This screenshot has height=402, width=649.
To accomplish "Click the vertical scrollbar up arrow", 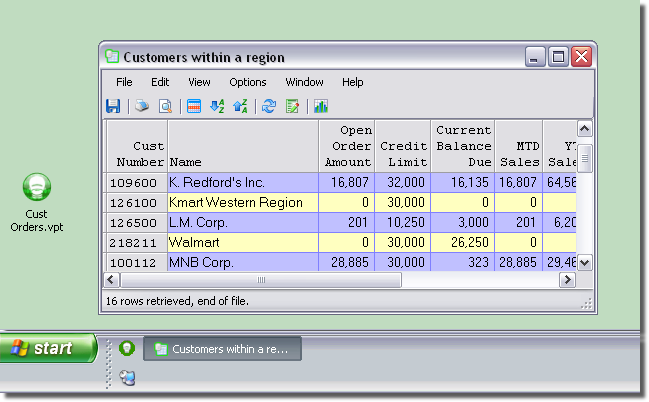I will coord(584,129).
